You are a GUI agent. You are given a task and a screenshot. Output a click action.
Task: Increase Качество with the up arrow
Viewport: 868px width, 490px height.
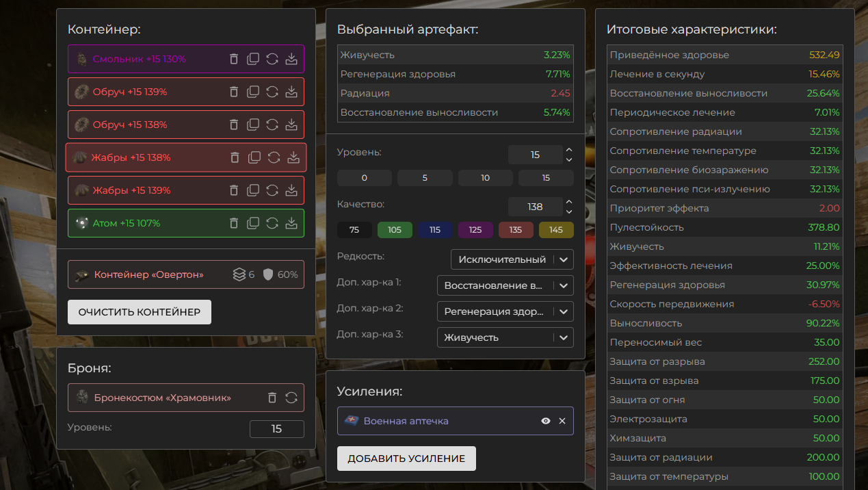[569, 202]
